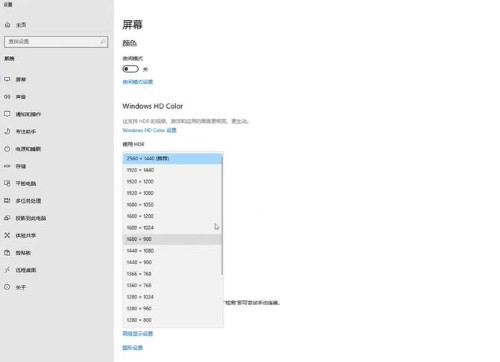Open the Windows HD Color 设置 link
Screen dimensions: 500x362
pyautogui.click(x=149, y=130)
